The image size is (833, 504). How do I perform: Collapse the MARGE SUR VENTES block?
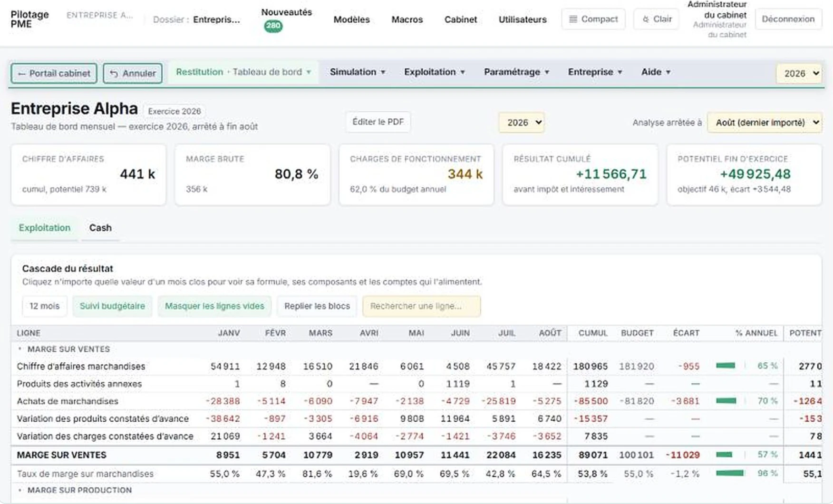point(20,349)
